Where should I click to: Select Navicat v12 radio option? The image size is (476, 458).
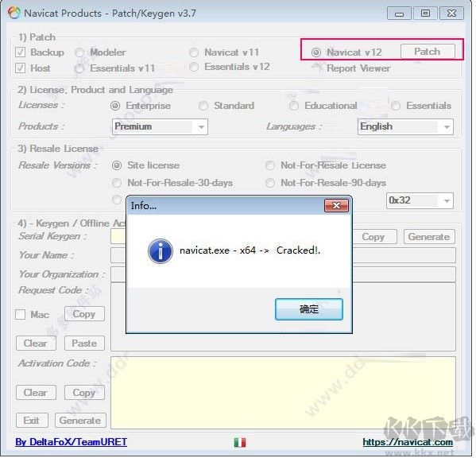(316, 52)
